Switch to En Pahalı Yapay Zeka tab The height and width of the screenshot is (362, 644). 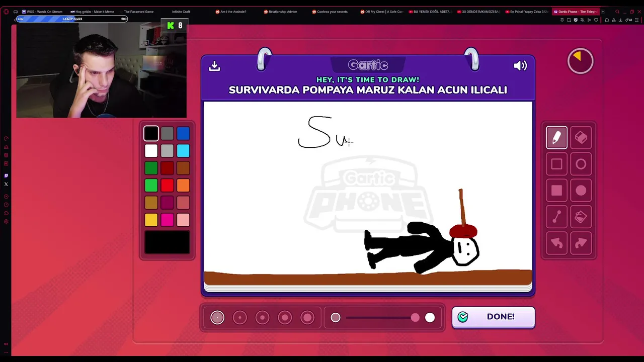pyautogui.click(x=528, y=12)
